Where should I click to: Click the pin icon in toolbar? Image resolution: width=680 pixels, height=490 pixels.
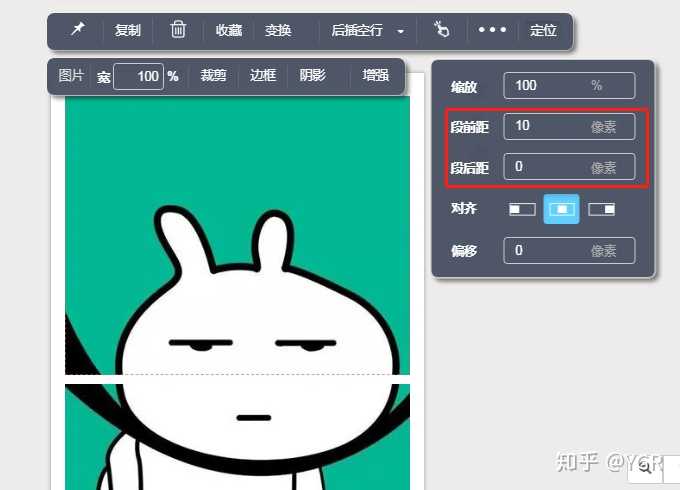click(78, 29)
